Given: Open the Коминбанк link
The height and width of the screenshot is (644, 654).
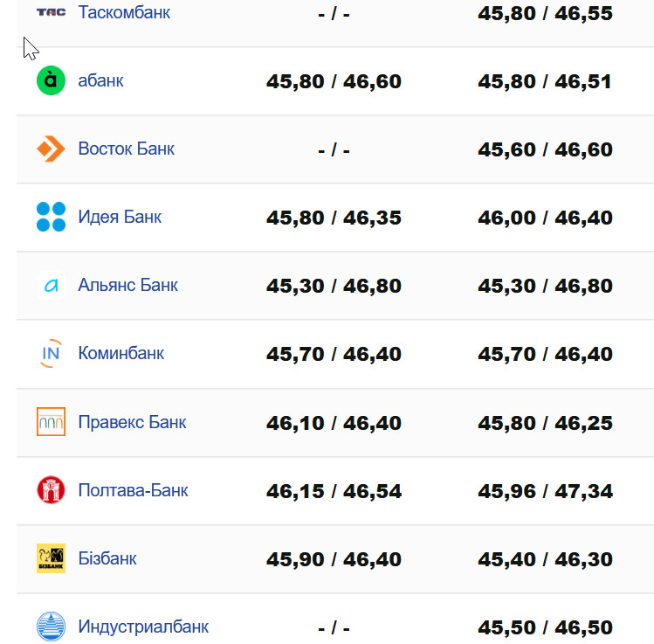Looking at the screenshot, I should (x=120, y=353).
